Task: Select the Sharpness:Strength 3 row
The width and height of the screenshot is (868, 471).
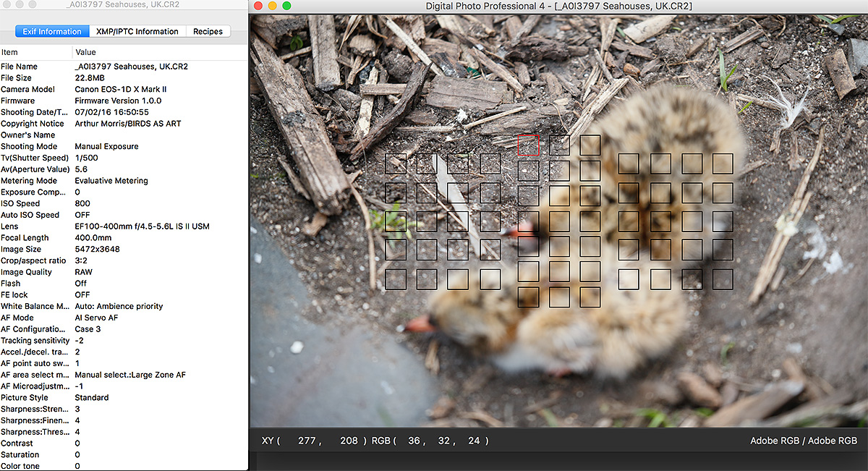Action: (124, 409)
